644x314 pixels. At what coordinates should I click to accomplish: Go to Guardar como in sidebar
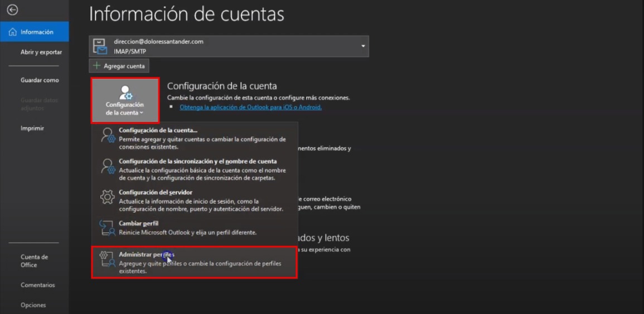[40, 80]
